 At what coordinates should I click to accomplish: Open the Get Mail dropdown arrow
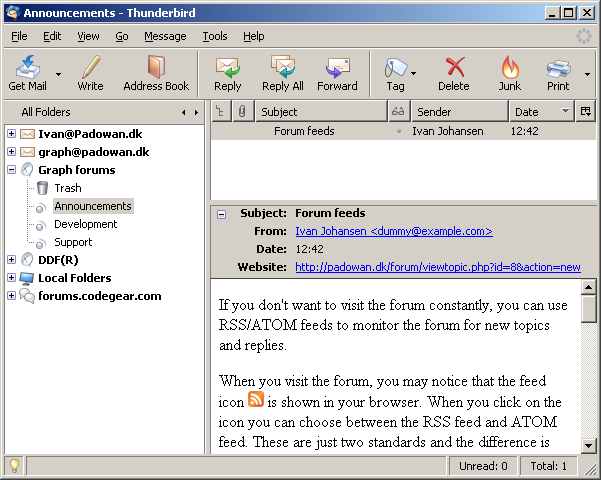click(x=58, y=74)
